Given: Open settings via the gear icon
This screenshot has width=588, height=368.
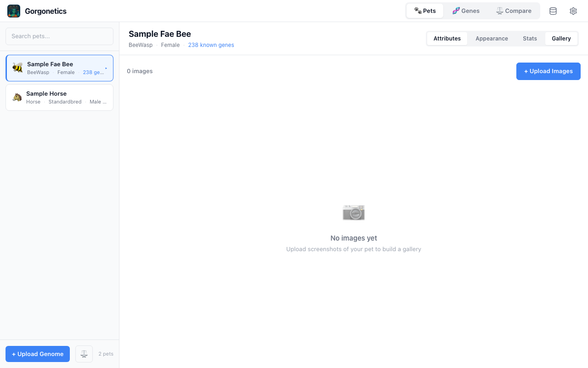Looking at the screenshot, I should pos(573,11).
